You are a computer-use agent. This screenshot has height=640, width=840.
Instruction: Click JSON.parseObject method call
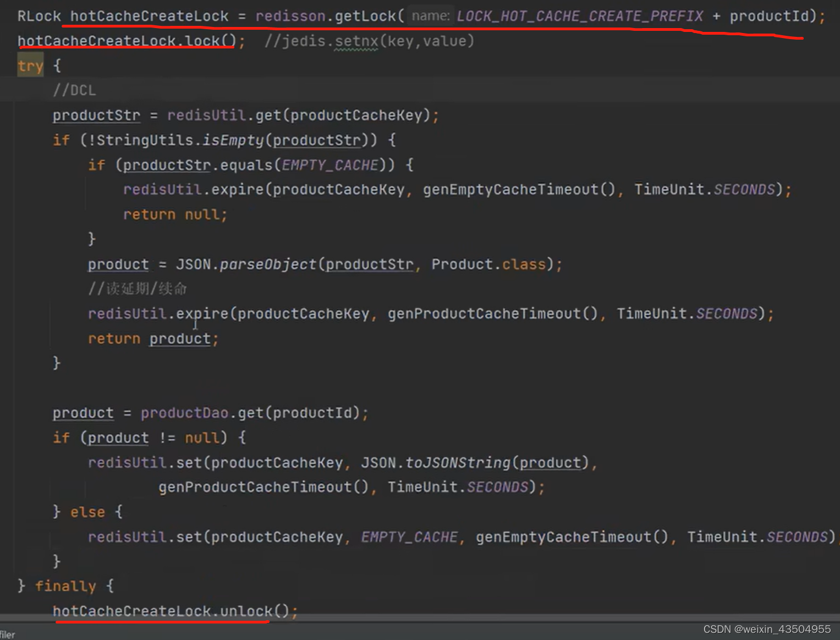point(246,264)
